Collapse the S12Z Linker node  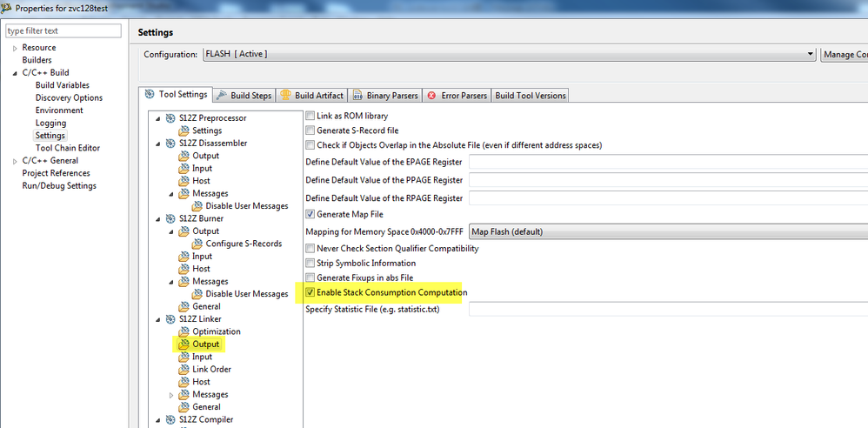tap(158, 319)
